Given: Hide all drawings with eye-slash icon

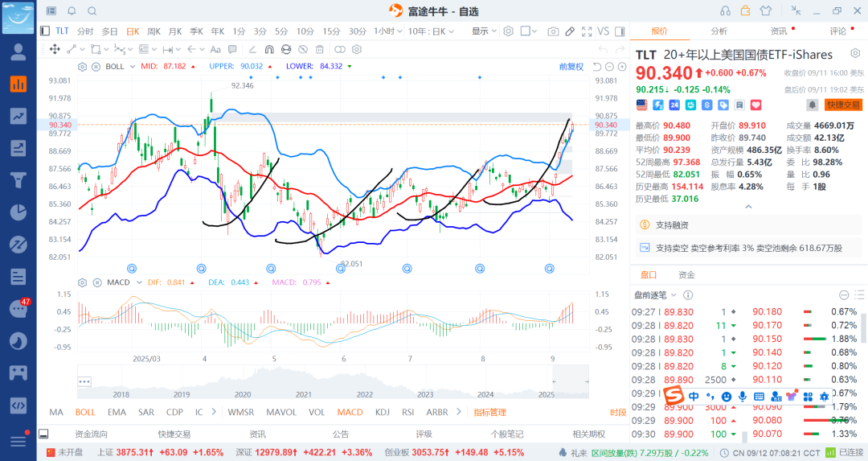Looking at the screenshot, I should coord(303,49).
